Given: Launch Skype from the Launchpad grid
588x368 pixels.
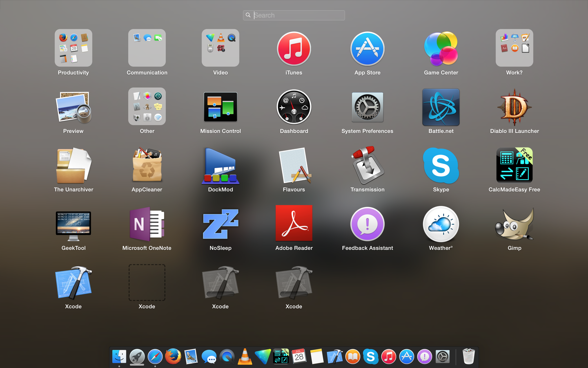Looking at the screenshot, I should (x=441, y=166).
